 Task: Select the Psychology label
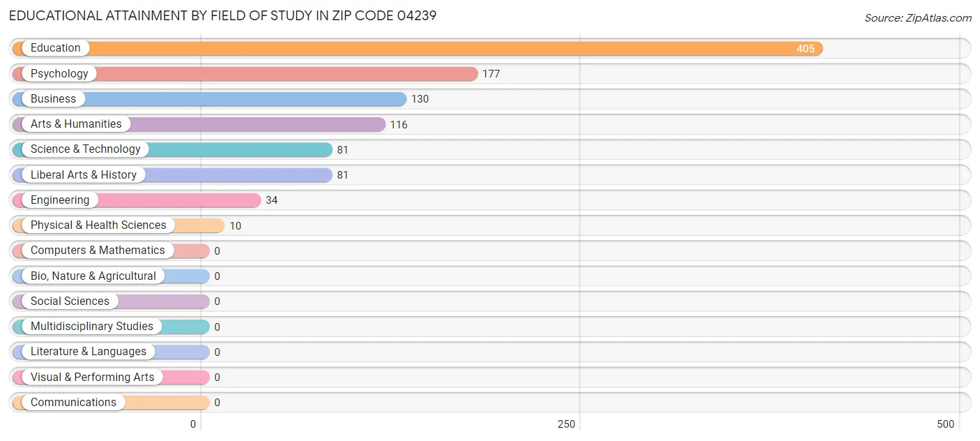pyautogui.click(x=59, y=73)
